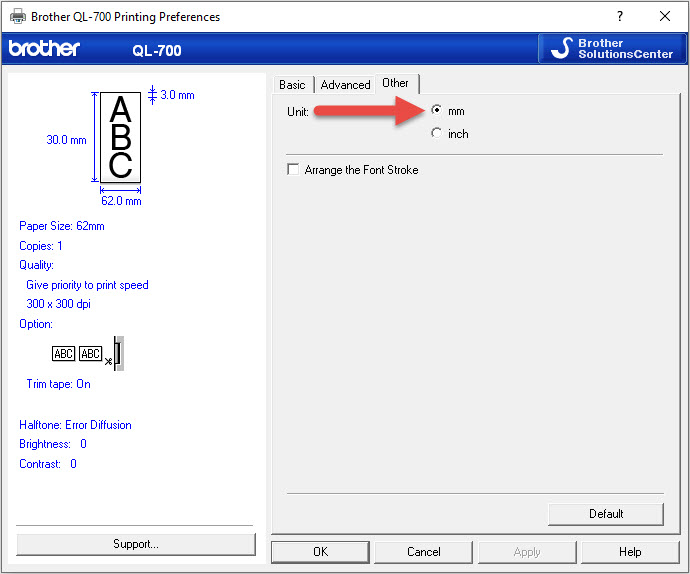Select the Other tab
Screen dimensions: 690x574
coord(396,84)
